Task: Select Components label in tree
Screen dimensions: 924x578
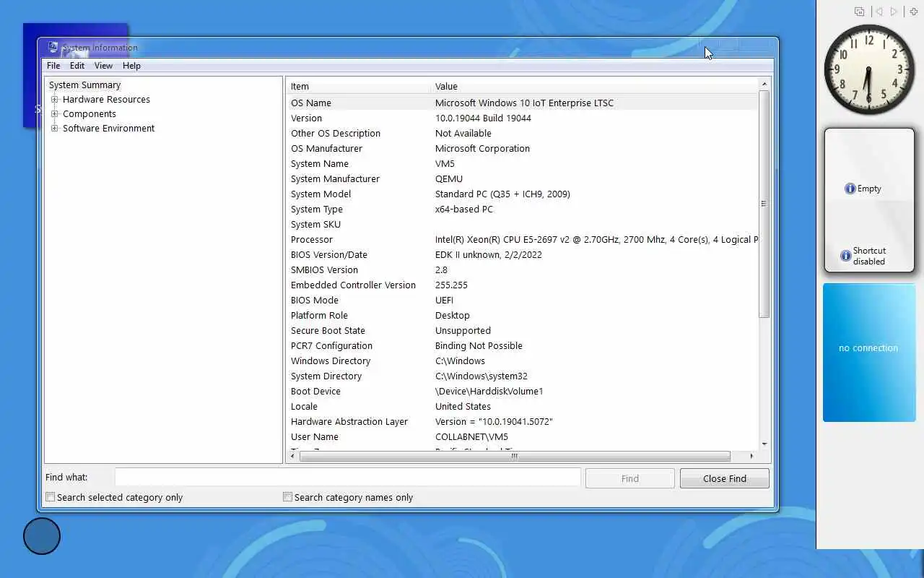Action: click(x=90, y=114)
